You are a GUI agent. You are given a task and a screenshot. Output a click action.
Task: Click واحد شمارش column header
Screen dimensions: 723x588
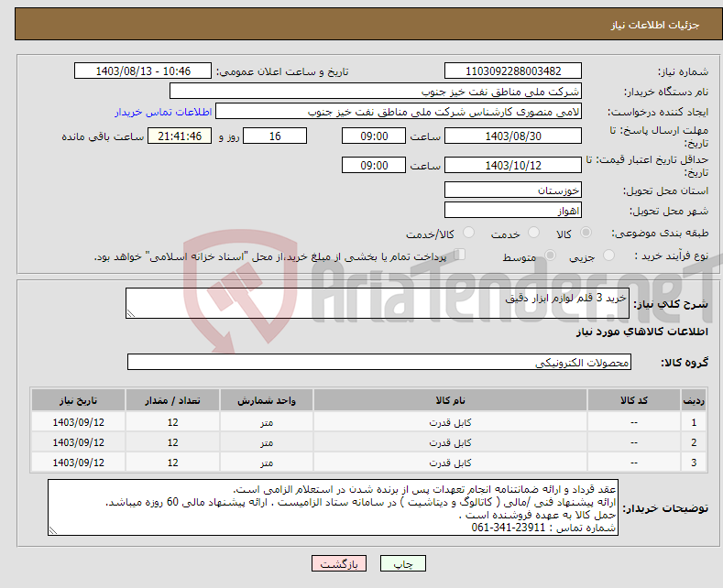tap(267, 400)
